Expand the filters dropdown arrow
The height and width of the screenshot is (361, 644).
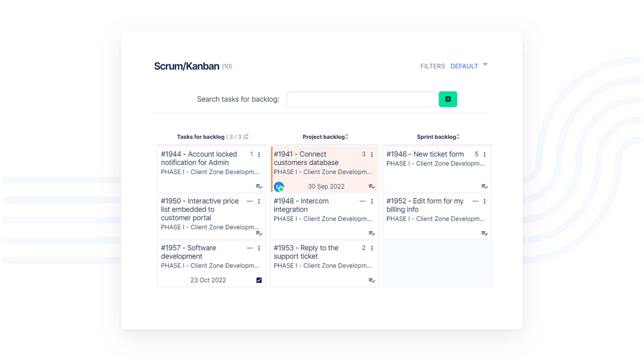(x=485, y=64)
